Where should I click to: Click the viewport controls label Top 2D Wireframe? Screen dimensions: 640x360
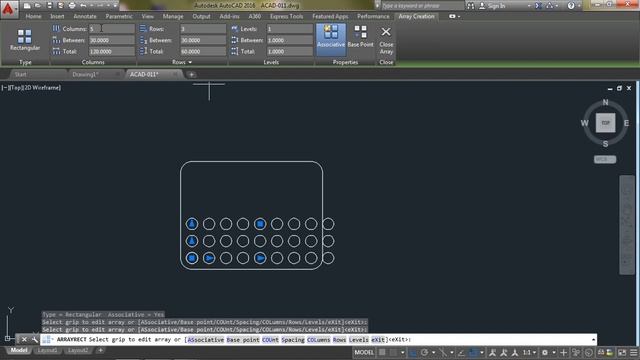tap(31, 88)
